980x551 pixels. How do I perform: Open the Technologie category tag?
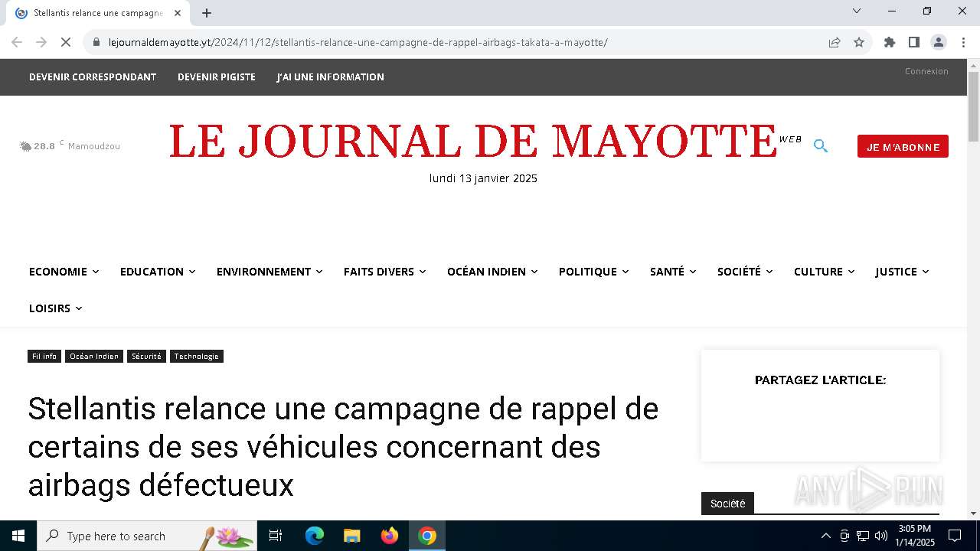coord(197,357)
